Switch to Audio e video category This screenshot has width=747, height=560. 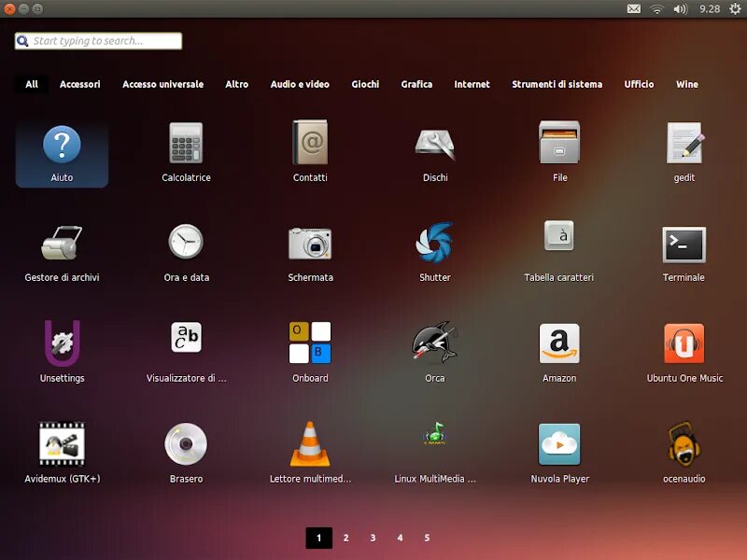(x=300, y=84)
